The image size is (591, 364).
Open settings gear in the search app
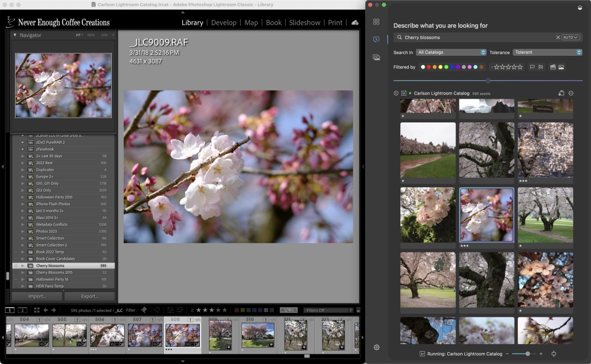376,347
